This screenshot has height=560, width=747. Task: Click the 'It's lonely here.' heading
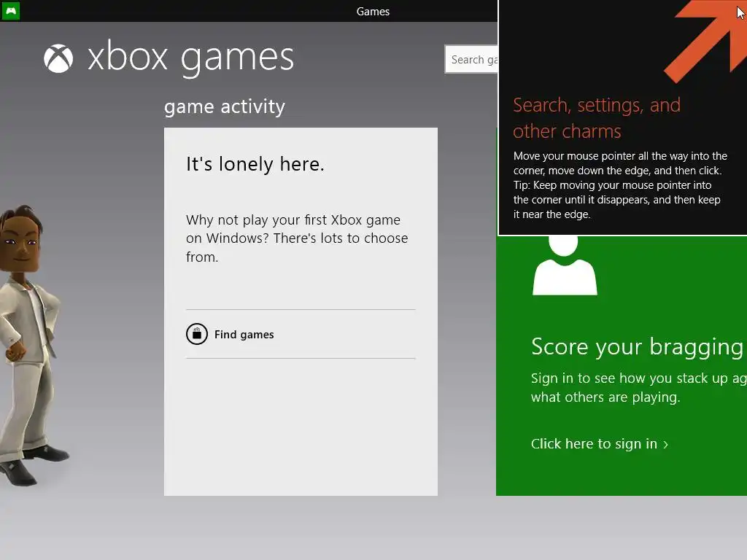[255, 164]
